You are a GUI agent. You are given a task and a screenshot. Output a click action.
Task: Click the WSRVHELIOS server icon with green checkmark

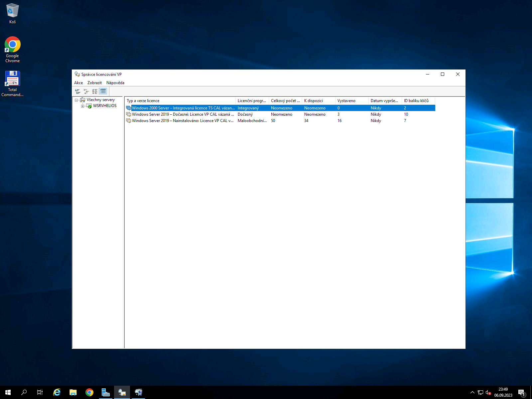pos(89,106)
